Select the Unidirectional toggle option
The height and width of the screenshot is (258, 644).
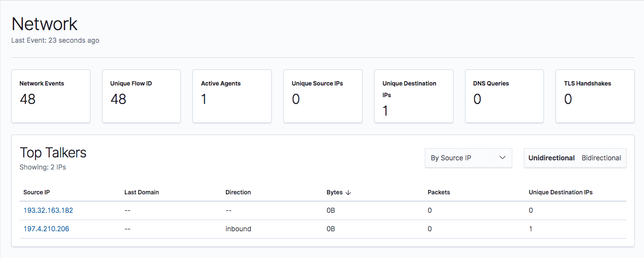tap(552, 158)
